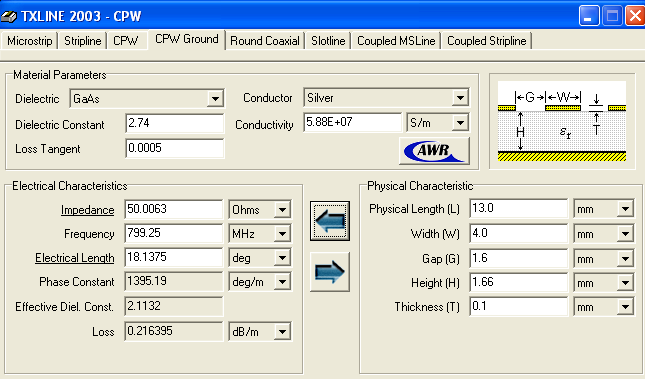This screenshot has width=645, height=379.
Task: Minimize the TXLINE window
Action: [x=589, y=16]
